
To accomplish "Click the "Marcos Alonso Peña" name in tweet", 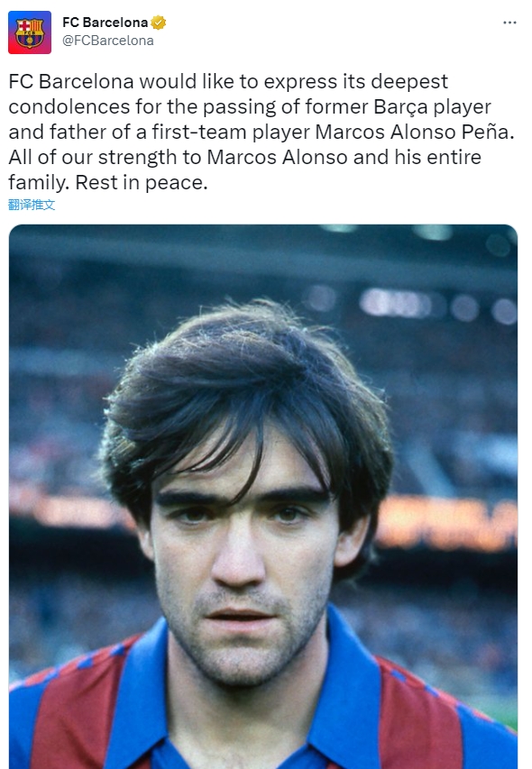I will coord(414,132).
